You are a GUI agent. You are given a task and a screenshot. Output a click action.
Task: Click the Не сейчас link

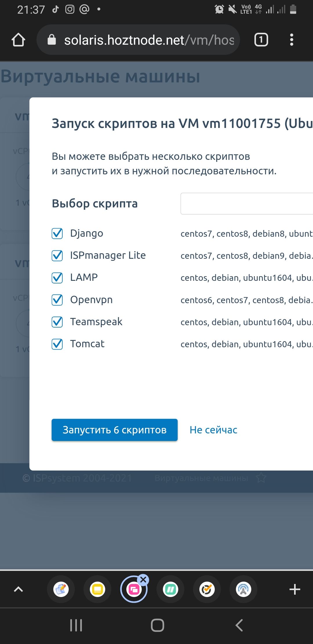[x=213, y=430]
